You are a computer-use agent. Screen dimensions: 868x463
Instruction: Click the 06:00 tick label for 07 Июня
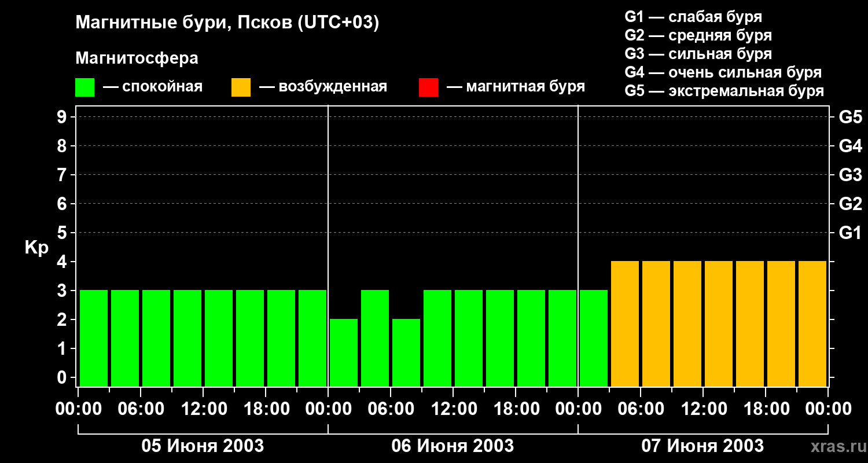click(x=641, y=409)
